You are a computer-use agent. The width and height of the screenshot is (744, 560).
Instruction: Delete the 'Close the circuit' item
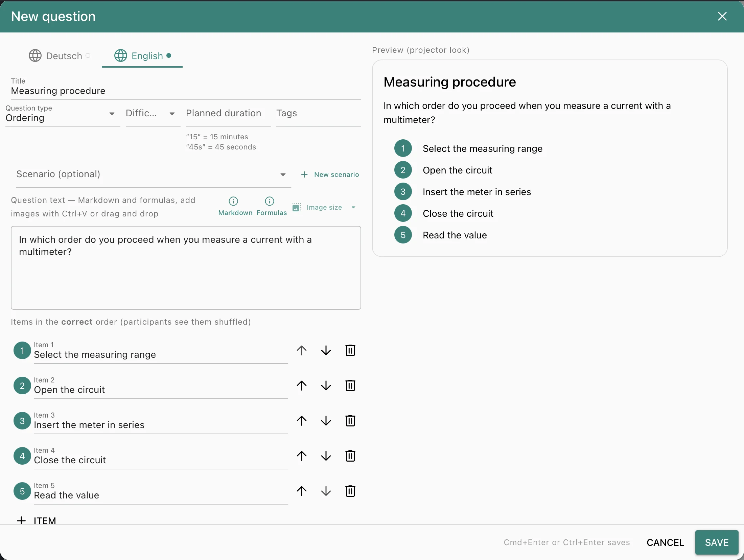pyautogui.click(x=350, y=456)
